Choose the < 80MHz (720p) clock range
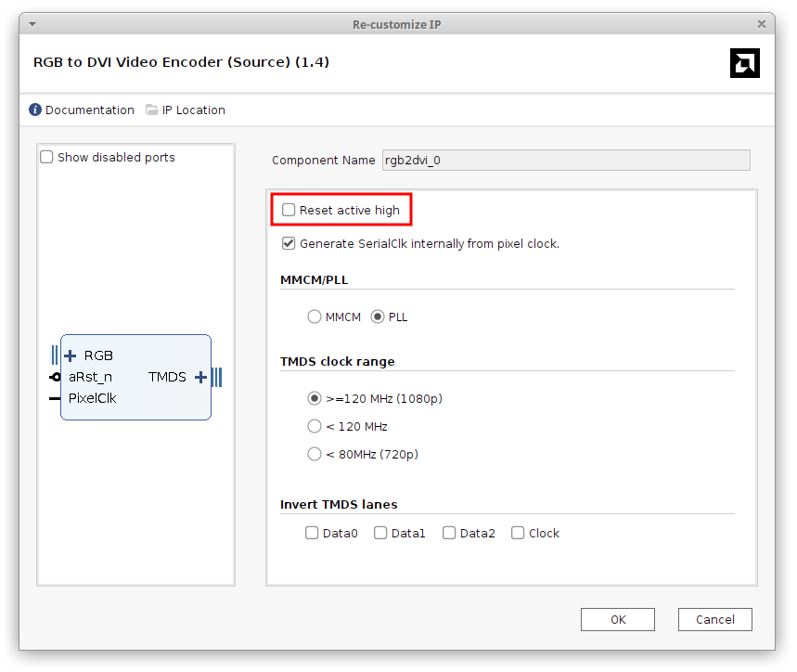 315,454
